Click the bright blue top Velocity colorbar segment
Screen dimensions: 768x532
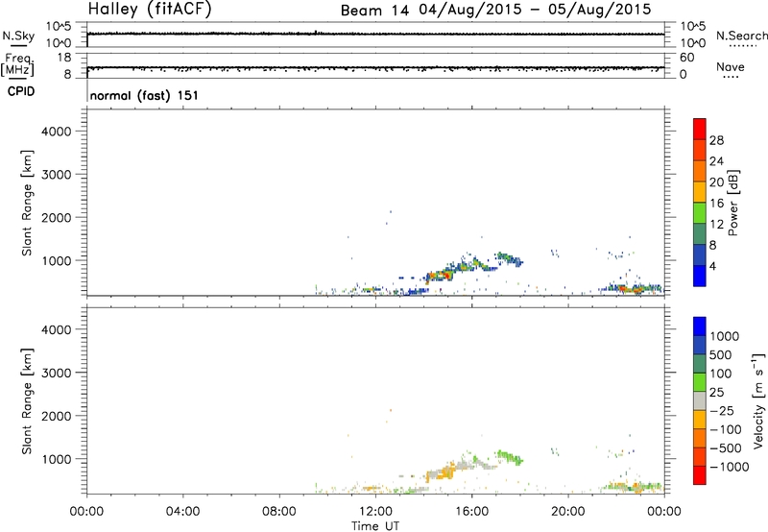700,326
